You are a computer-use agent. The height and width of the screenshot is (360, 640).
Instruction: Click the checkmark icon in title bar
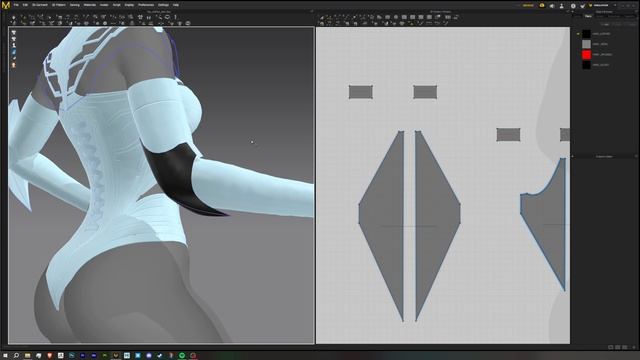tap(583, 6)
